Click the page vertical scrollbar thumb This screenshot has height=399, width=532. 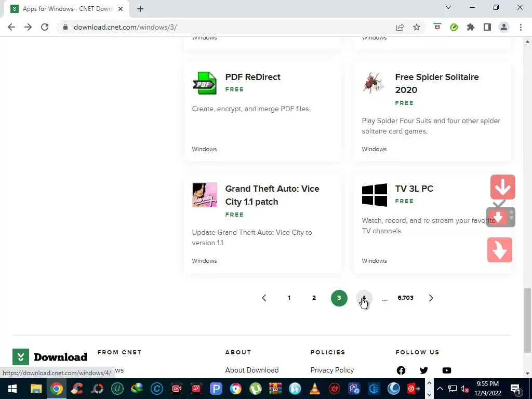pyautogui.click(x=527, y=320)
